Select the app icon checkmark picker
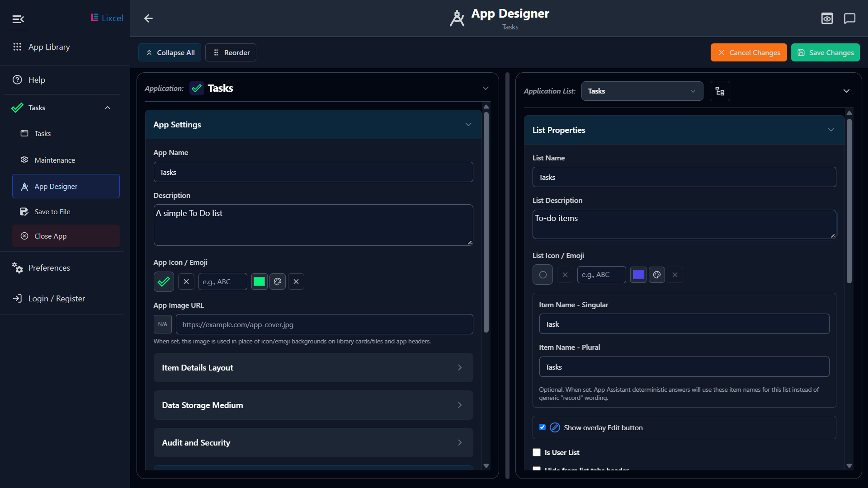Viewport: 868px width, 488px height. 164,282
